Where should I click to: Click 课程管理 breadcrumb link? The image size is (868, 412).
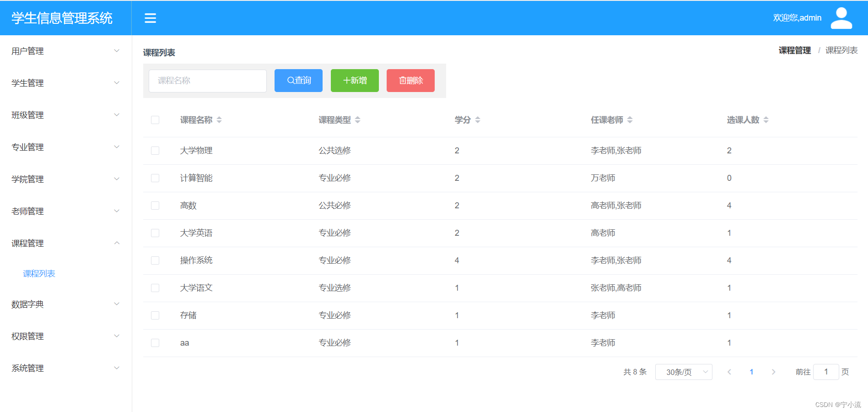tap(795, 50)
